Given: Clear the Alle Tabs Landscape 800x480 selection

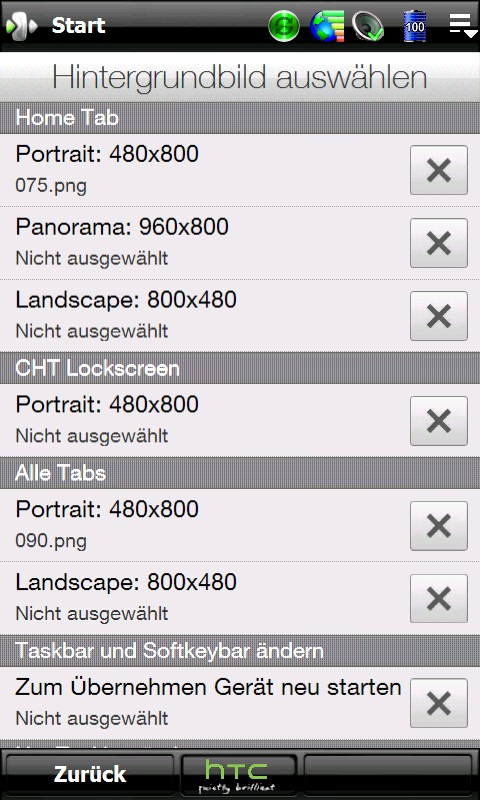Looking at the screenshot, I should [x=439, y=598].
